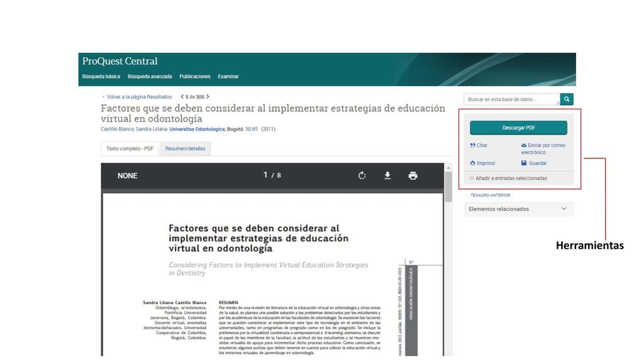Open 'Publicaciones' menu item
This screenshot has width=644, height=362.
pyautogui.click(x=195, y=76)
